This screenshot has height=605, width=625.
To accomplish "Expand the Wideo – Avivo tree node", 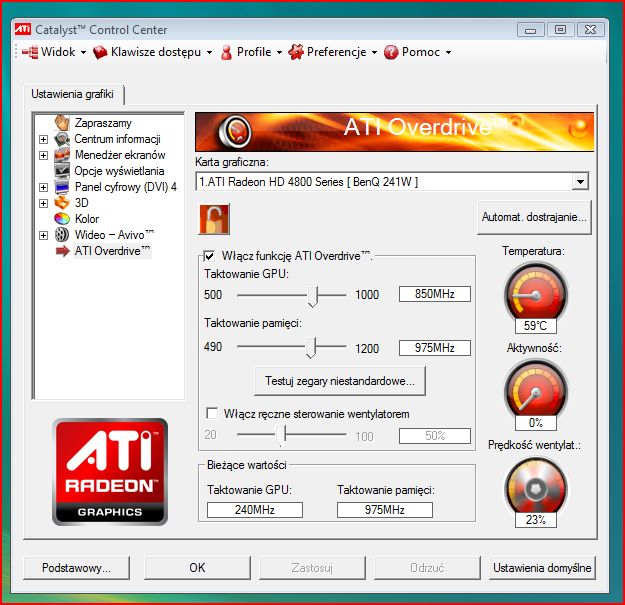I will pos(43,235).
